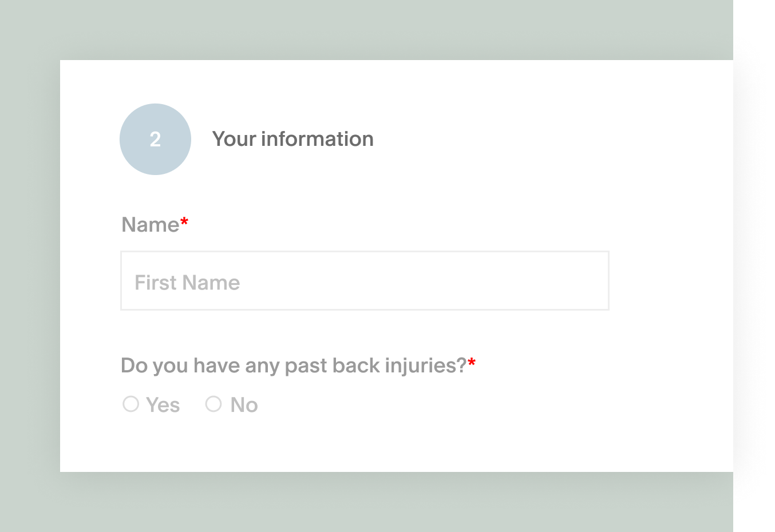Screen dimensions: 775x532
Task: Click the "Your information" section heading
Action: (x=293, y=139)
